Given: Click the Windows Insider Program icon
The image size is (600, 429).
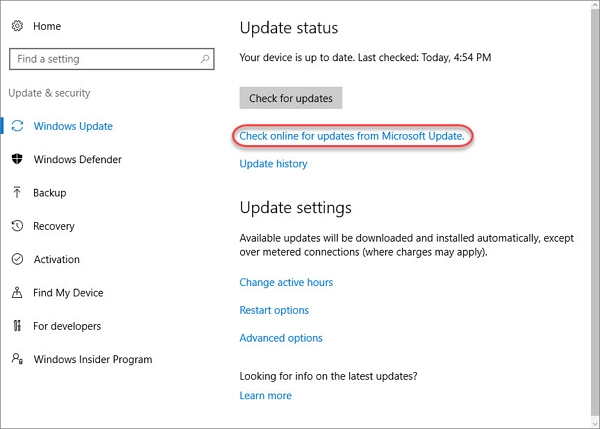Looking at the screenshot, I should coord(17,359).
